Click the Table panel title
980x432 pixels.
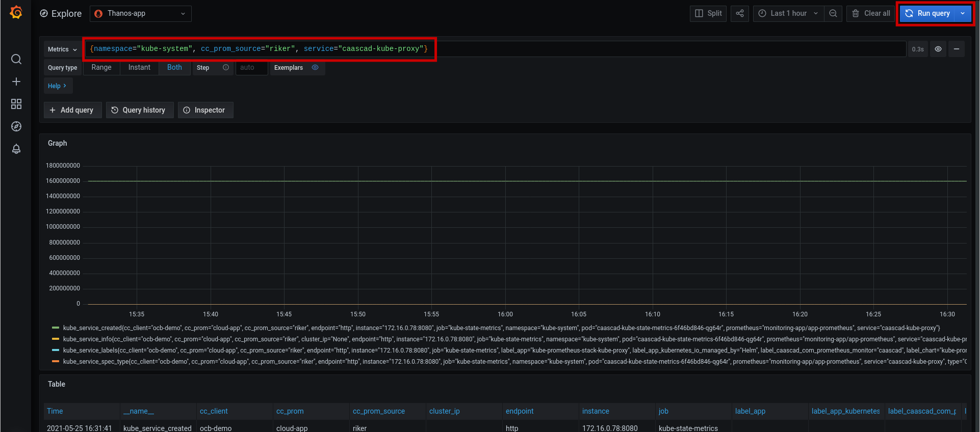tap(57, 384)
